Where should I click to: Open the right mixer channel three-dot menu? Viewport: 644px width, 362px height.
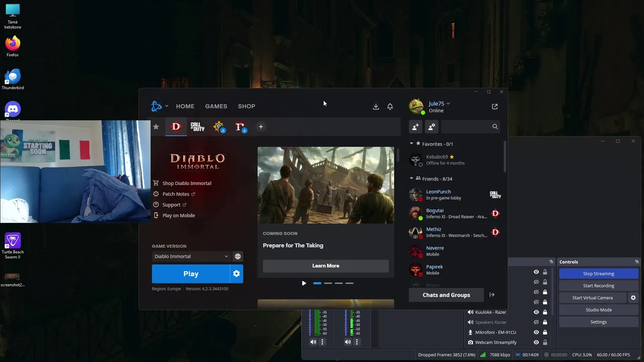[x=357, y=342]
